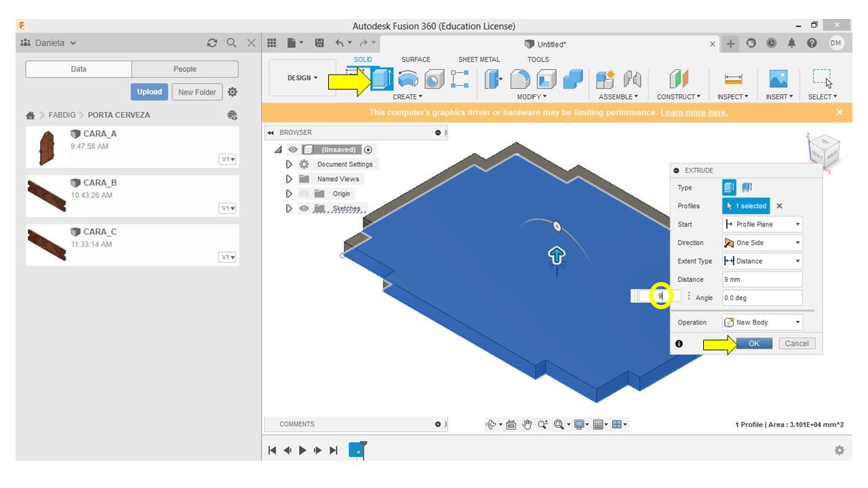Click the Look At icon
Screen dimensions: 868x488
coord(511,424)
